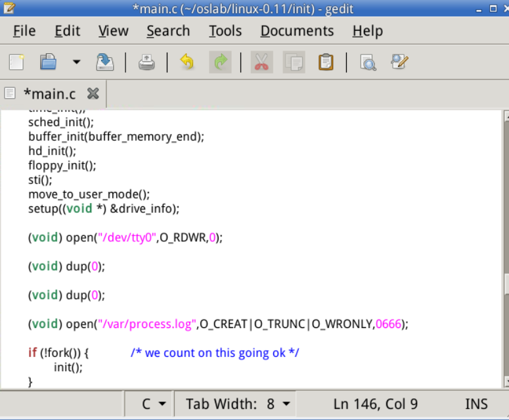Open the Edit menu
This screenshot has width=509, height=420.
tap(67, 31)
